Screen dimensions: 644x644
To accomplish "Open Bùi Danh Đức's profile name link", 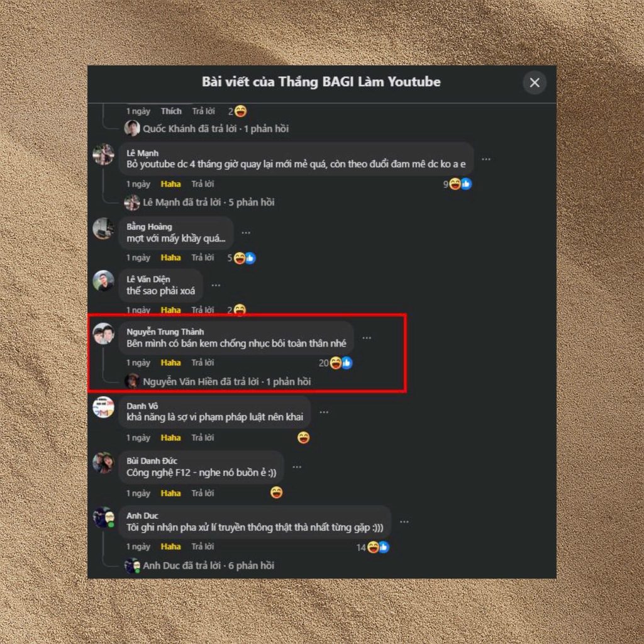I will pos(152,461).
